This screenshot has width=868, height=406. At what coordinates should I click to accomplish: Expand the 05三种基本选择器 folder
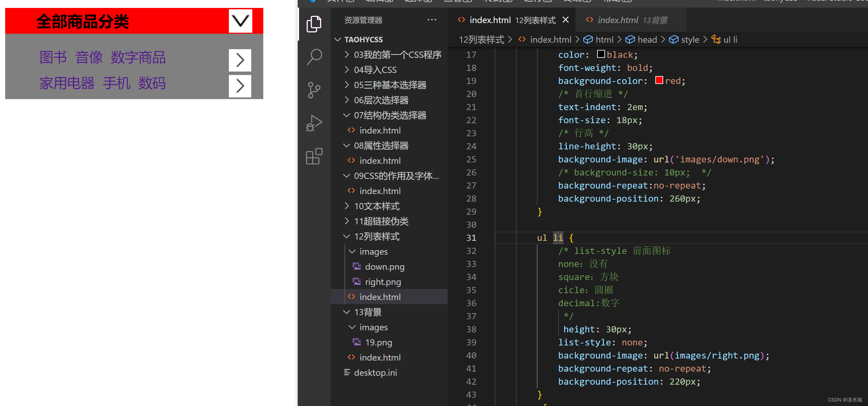tap(347, 85)
